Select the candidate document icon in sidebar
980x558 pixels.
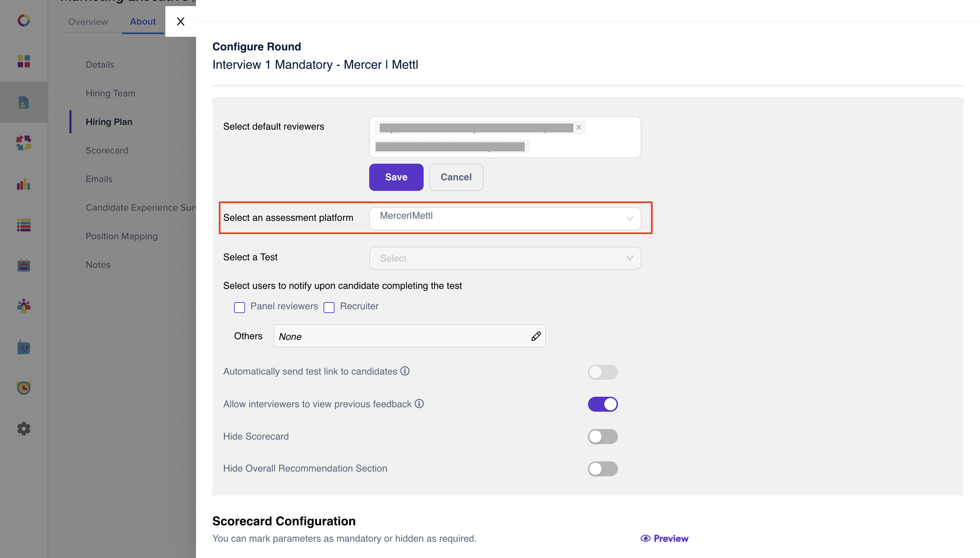(x=23, y=102)
